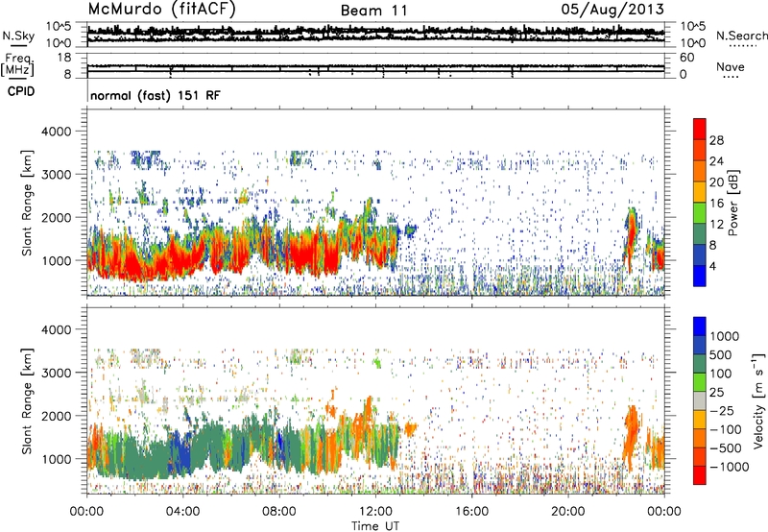Image resolution: width=768 pixels, height=532 pixels.
Task: Pick the red bottom velocity colorbar swatch
Action: click(700, 475)
